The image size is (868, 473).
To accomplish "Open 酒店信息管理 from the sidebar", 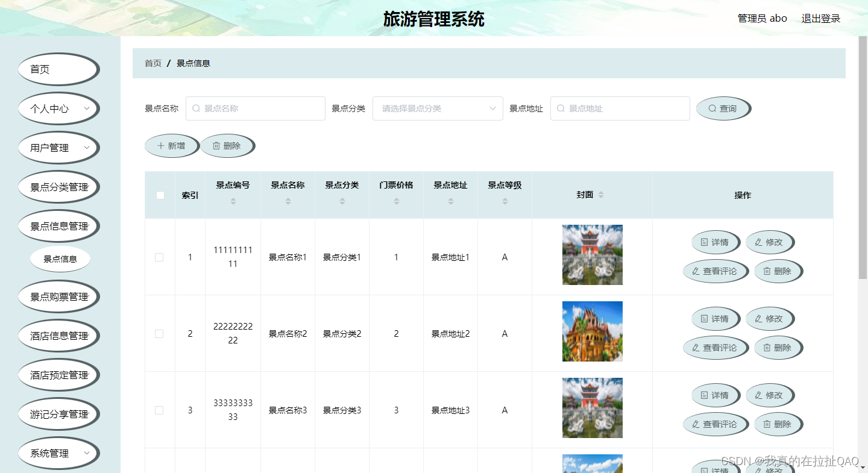I will tap(58, 336).
